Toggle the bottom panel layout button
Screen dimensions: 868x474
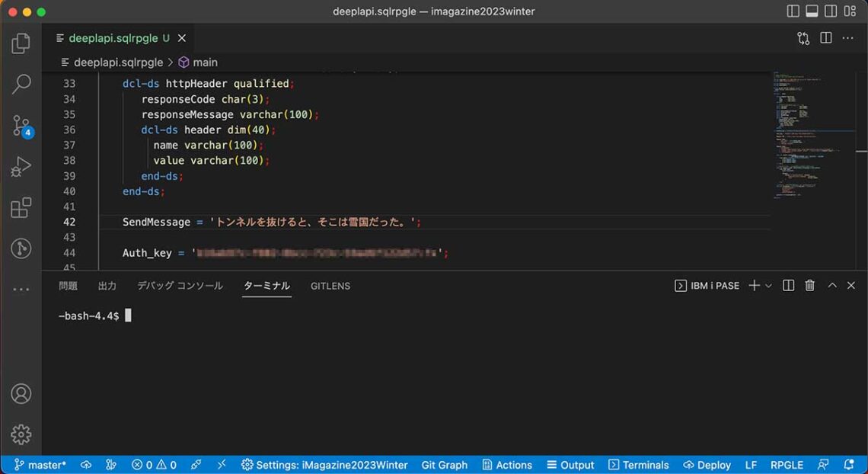(812, 11)
